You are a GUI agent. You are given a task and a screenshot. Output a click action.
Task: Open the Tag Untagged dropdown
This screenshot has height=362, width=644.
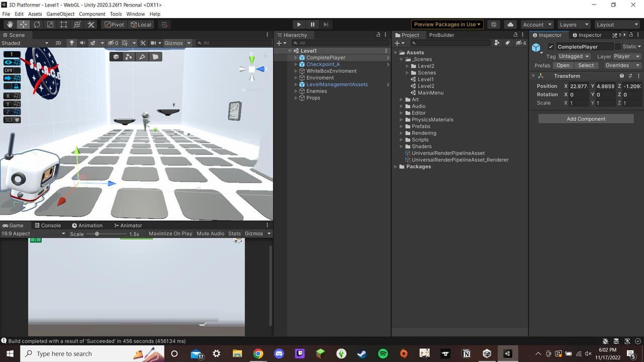click(574, 56)
